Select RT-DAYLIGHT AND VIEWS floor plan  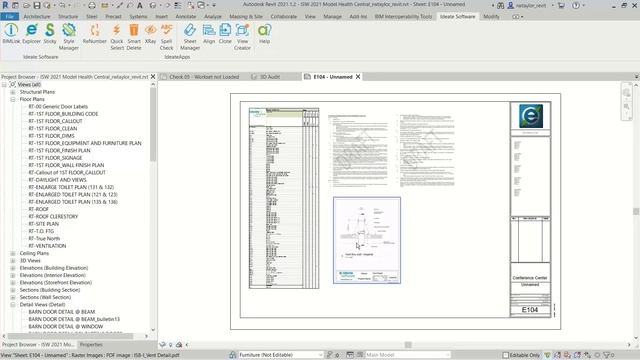pyautogui.click(x=57, y=180)
